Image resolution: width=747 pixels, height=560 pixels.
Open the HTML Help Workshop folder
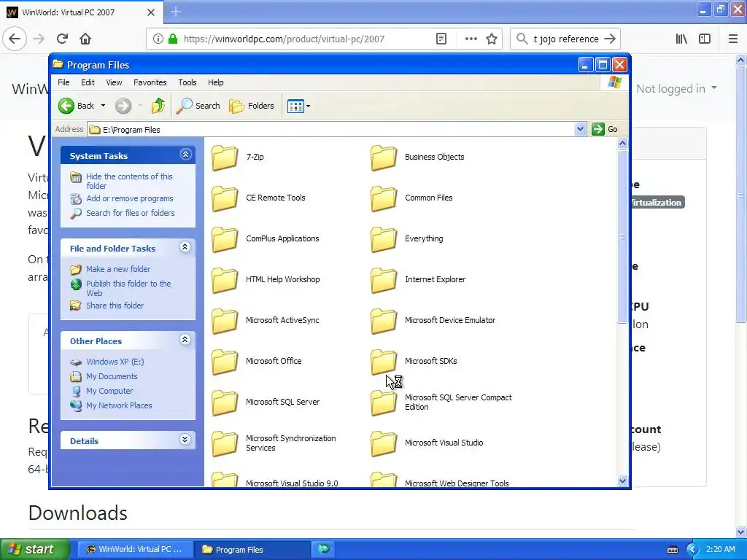[x=266, y=280]
